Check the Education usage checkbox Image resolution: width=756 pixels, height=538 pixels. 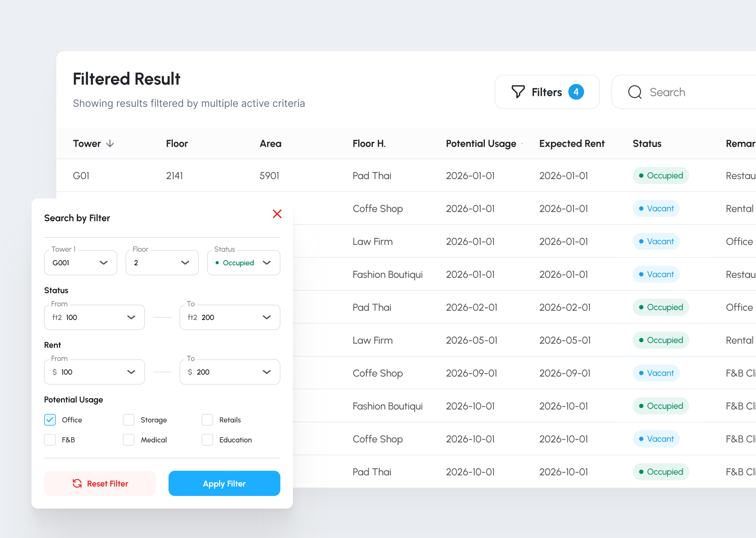click(207, 440)
